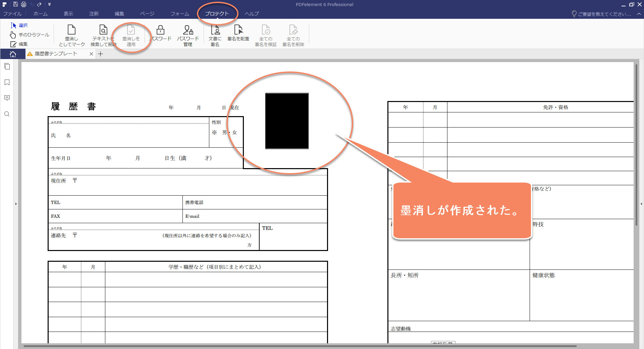Click the vertical scrollbar of the document
The width and height of the screenshot is (644, 349).
[636, 145]
